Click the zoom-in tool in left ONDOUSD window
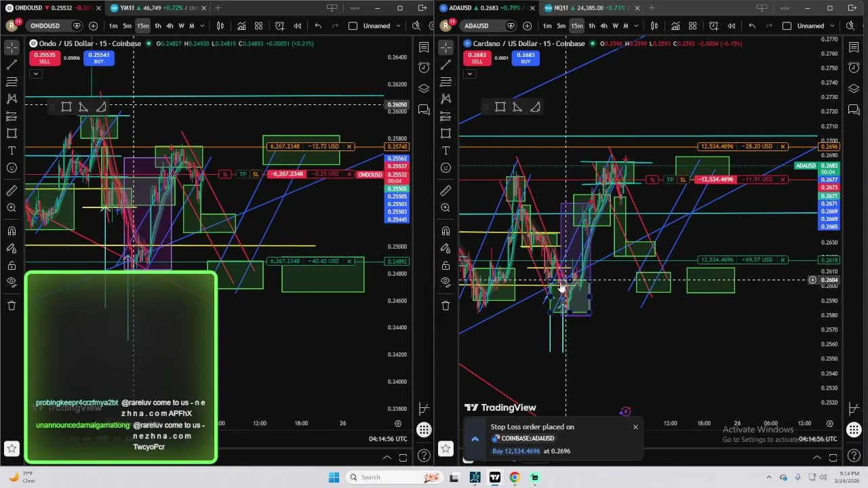The width and height of the screenshot is (868, 488). 12,207
